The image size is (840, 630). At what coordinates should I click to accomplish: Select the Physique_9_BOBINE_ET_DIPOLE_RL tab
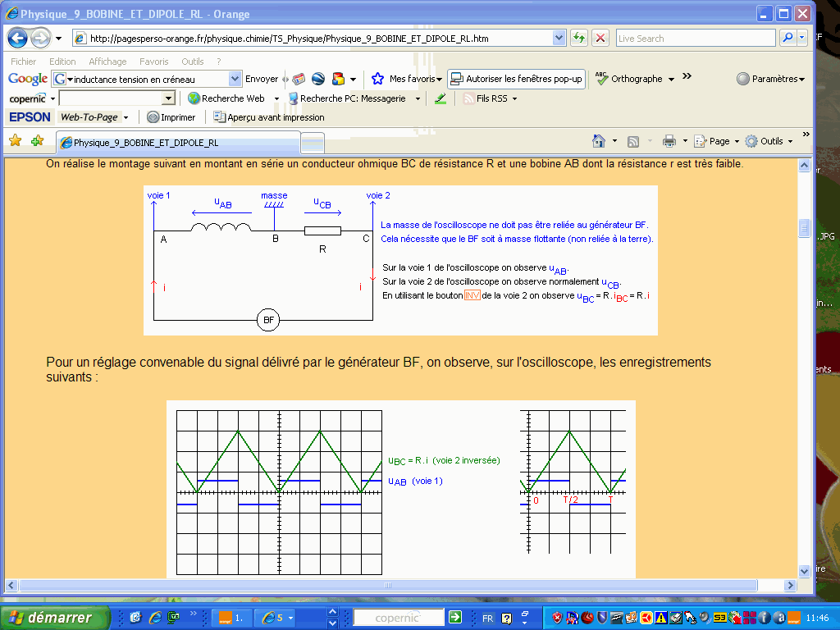point(178,143)
